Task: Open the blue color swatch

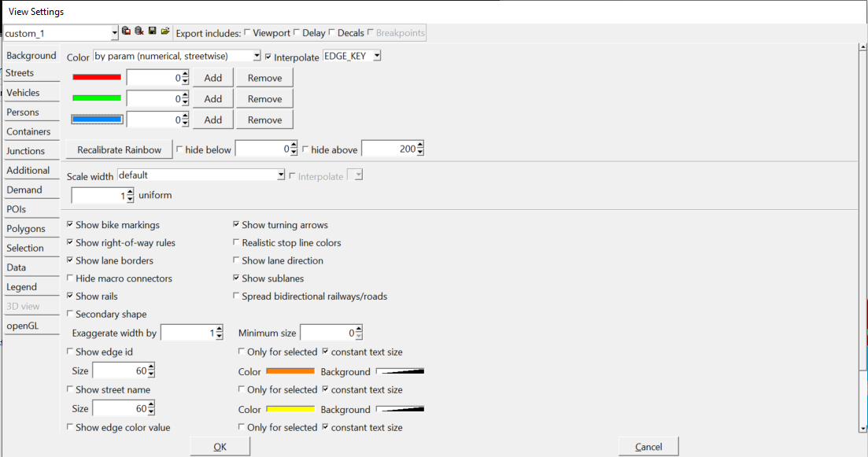Action: [x=97, y=119]
